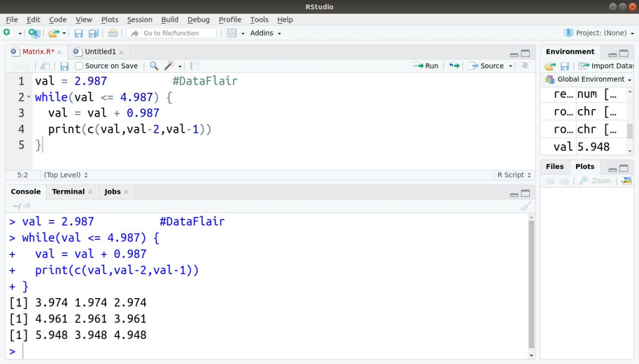Create a new file with green plus icon
639x364 pixels.
[x=7, y=32]
